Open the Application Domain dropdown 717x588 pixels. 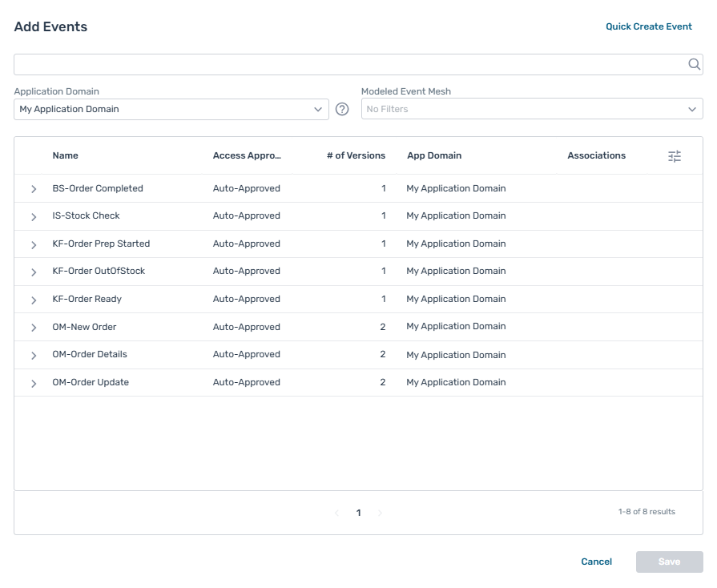tap(171, 110)
